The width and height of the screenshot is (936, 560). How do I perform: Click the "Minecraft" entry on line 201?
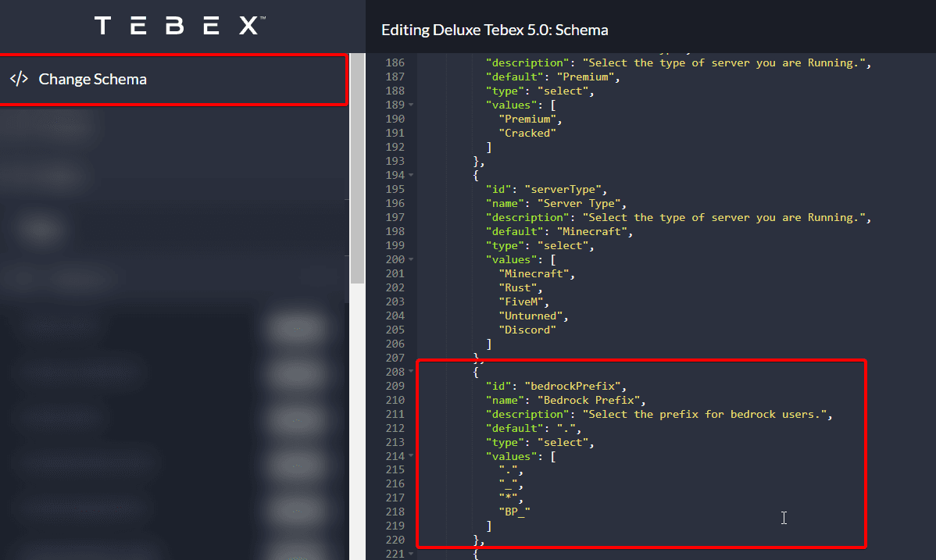coord(534,273)
